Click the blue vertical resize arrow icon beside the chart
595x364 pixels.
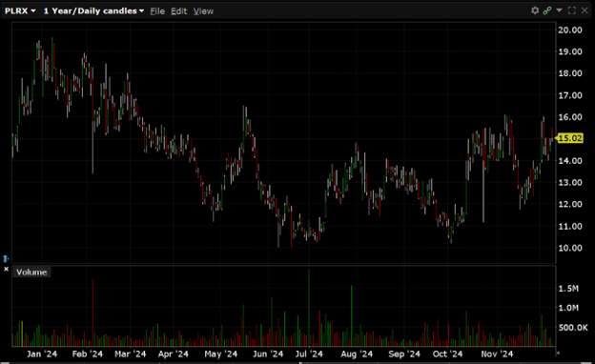[x=6, y=258]
